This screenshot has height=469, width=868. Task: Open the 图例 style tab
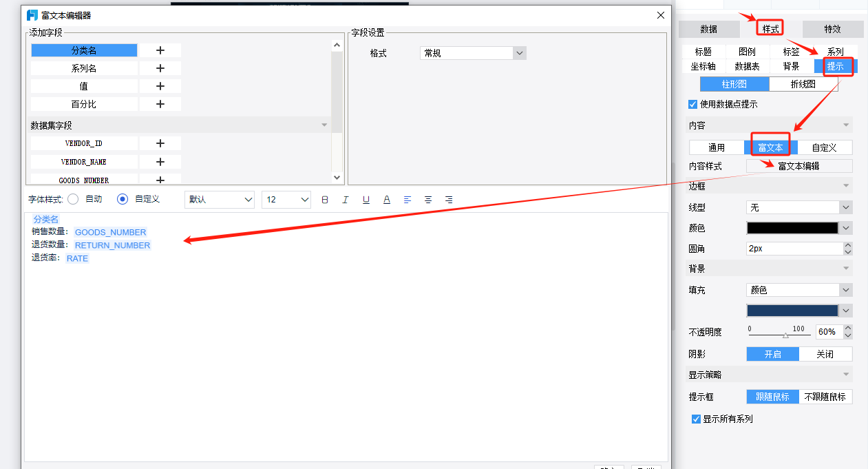click(747, 52)
